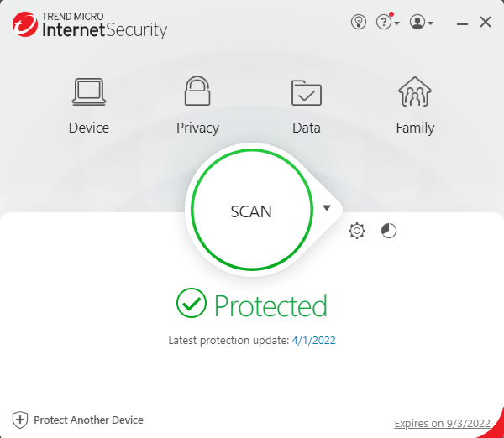The image size is (504, 438).
Task: Open the Family protection section
Action: [415, 105]
